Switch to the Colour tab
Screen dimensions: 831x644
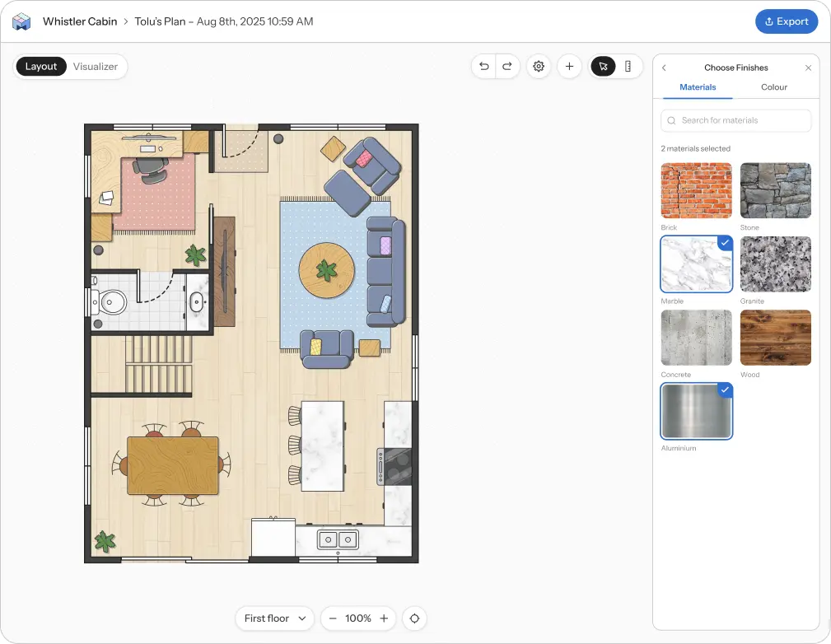point(773,87)
